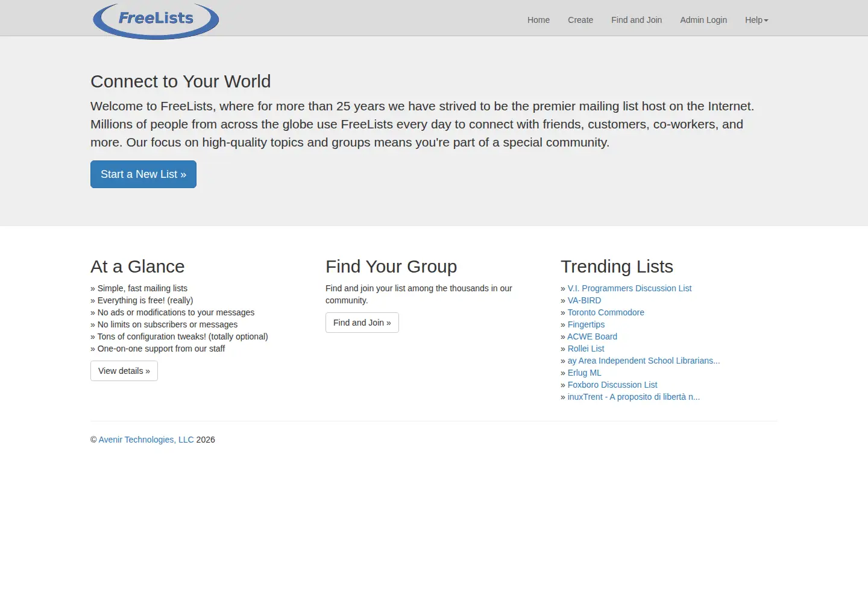Click the View details button
This screenshot has width=868, height=603.
(124, 371)
